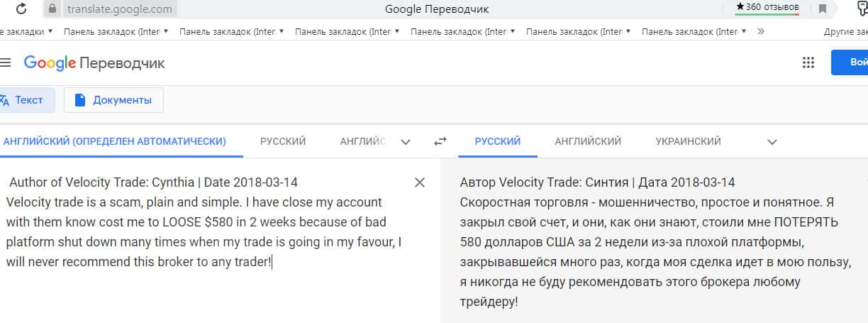The height and width of the screenshot is (323, 868).
Task: Switch to the Документы mode
Action: click(x=113, y=100)
